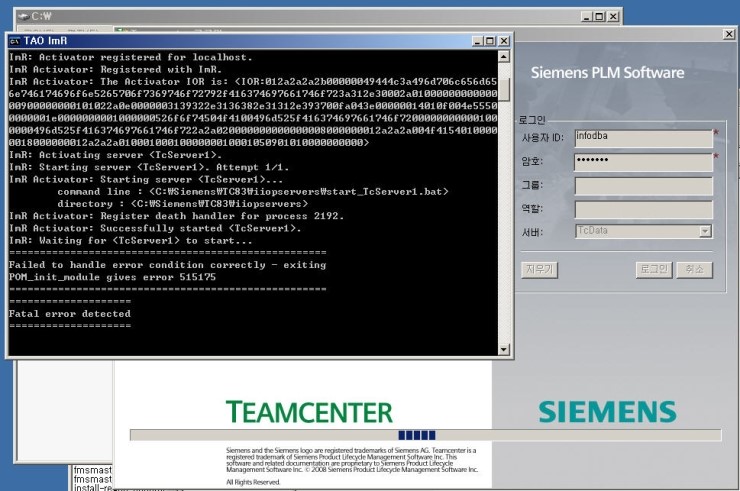The image size is (740, 491).
Task: Click 'Fatal error detected' console line
Action: tap(70, 313)
